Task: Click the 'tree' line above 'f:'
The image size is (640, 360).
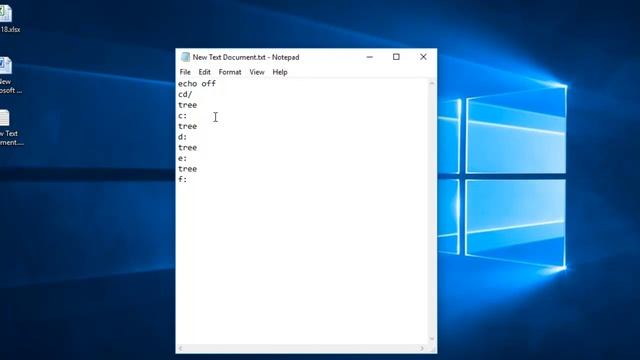Action: [x=187, y=169]
